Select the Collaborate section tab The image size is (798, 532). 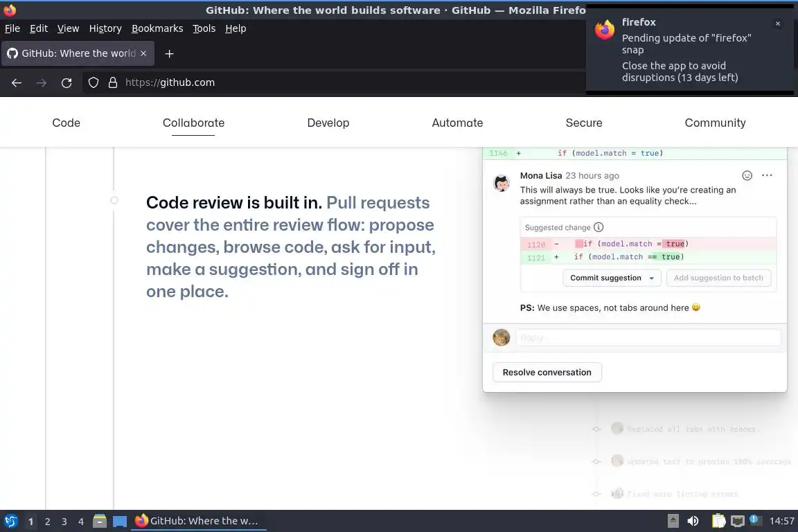pos(193,123)
